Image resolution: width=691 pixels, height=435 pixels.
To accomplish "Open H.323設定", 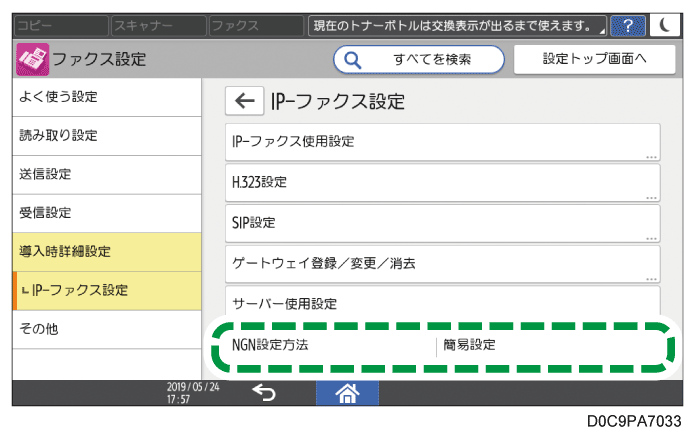I will pos(442,183).
